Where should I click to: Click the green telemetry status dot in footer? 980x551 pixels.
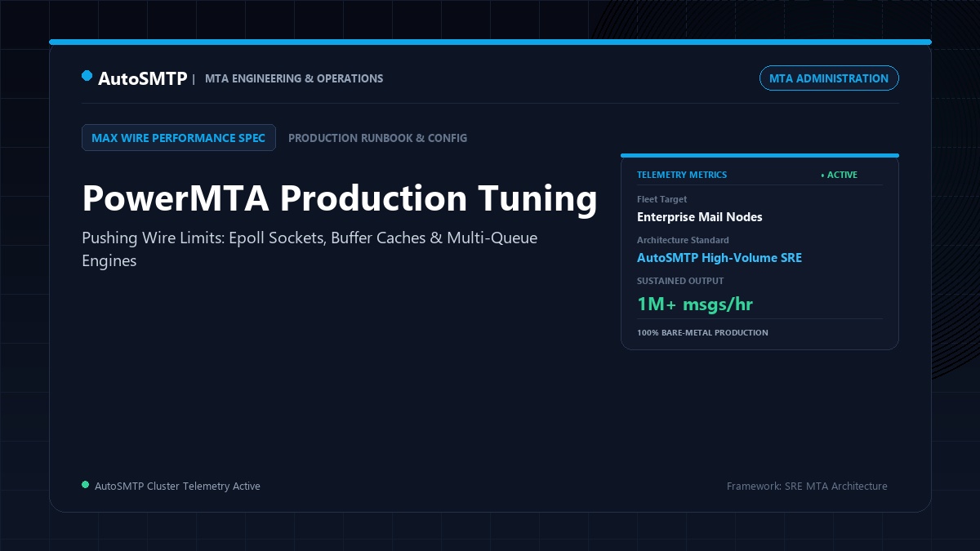click(85, 485)
